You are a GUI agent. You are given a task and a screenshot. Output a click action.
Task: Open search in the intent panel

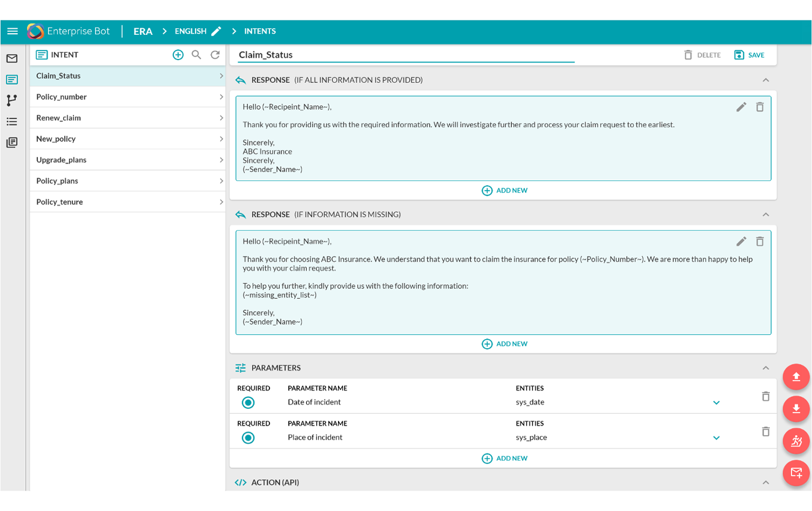pos(196,54)
